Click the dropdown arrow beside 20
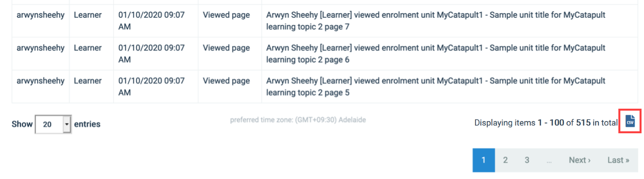 pos(67,124)
